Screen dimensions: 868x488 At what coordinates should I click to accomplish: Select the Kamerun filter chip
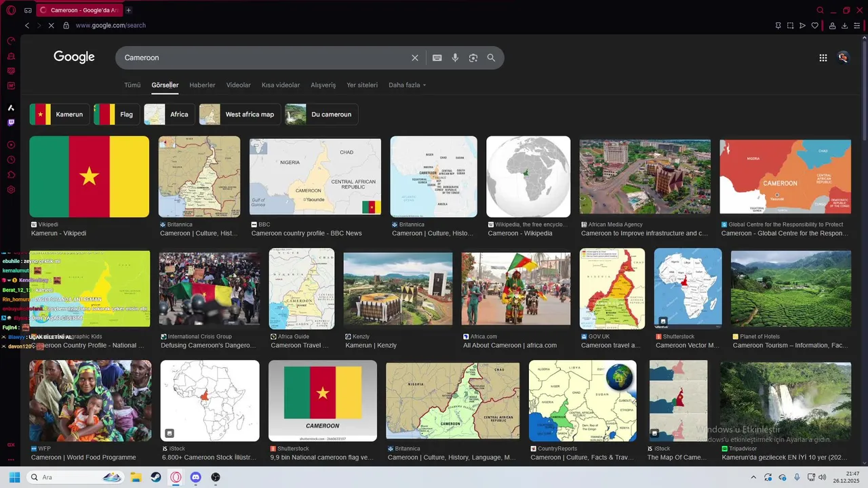click(60, 115)
